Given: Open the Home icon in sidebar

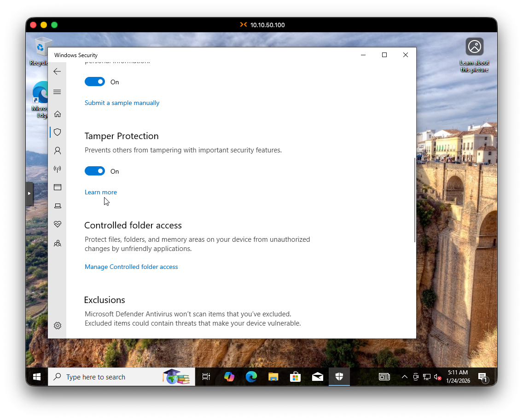Looking at the screenshot, I should coord(57,114).
